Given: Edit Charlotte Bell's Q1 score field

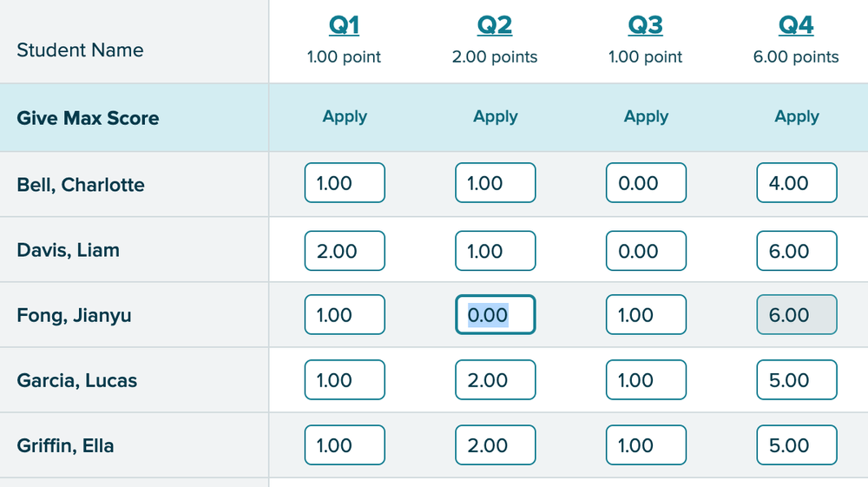Looking at the screenshot, I should (x=345, y=183).
